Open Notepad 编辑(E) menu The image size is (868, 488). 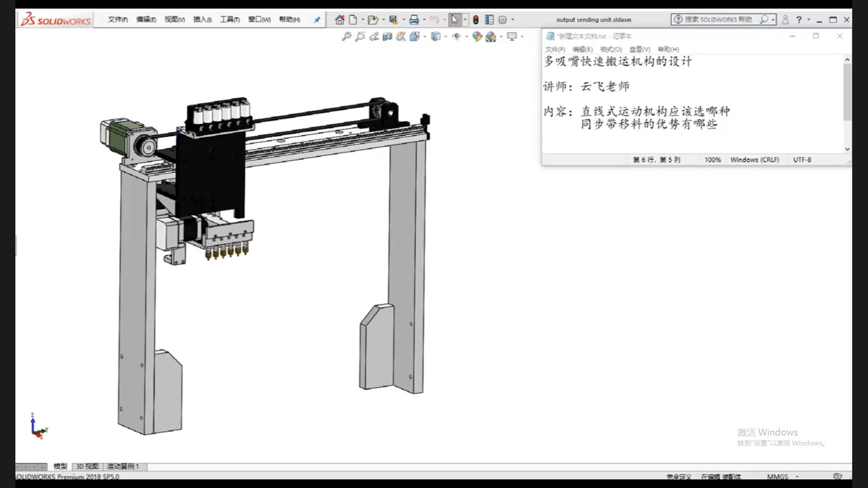tap(582, 49)
